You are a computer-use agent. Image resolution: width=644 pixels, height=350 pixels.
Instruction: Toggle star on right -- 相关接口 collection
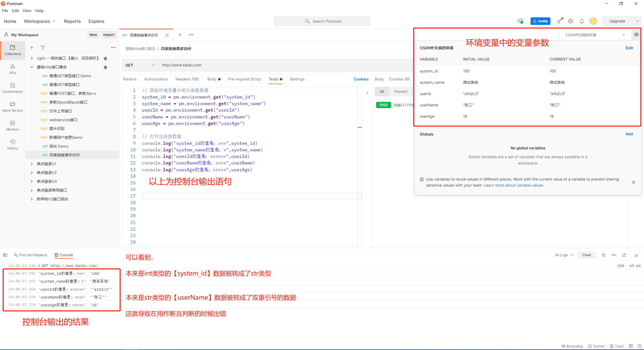click(105, 58)
